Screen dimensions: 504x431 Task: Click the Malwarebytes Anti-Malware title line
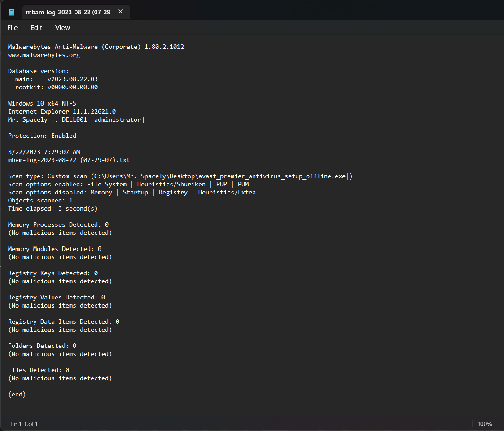96,47
